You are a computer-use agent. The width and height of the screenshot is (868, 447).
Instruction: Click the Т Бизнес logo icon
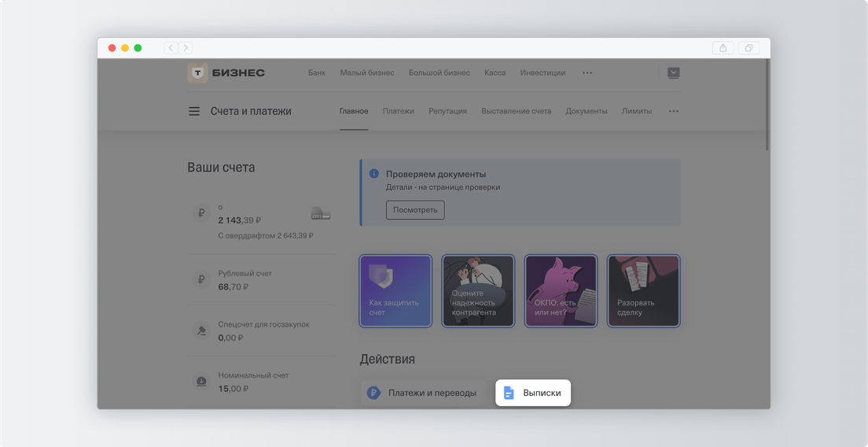197,73
